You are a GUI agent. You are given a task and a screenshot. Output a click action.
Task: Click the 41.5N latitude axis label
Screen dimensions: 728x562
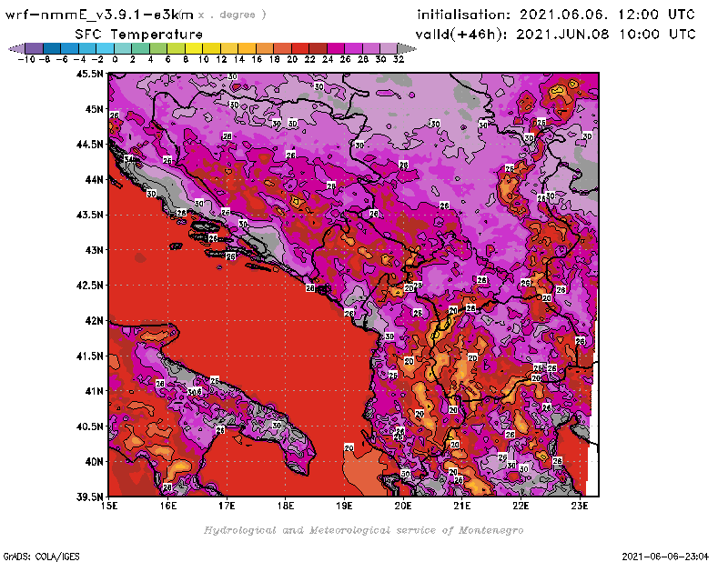[89, 356]
